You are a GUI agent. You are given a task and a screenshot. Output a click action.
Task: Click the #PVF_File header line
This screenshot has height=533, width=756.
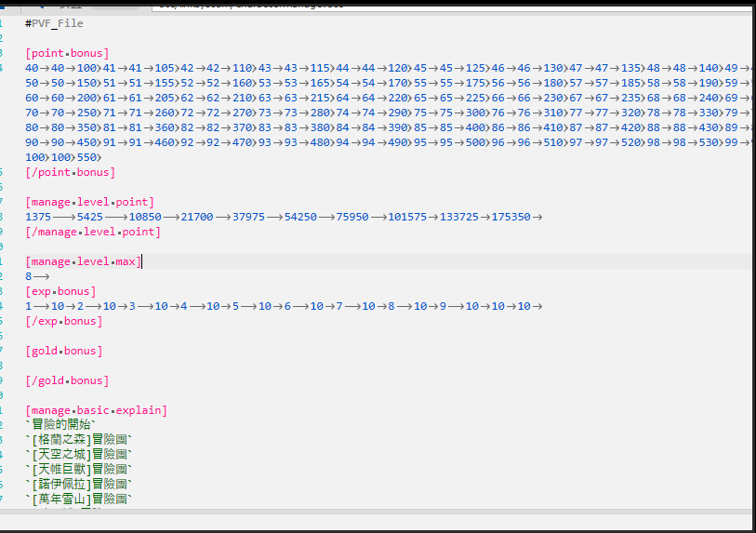click(54, 23)
